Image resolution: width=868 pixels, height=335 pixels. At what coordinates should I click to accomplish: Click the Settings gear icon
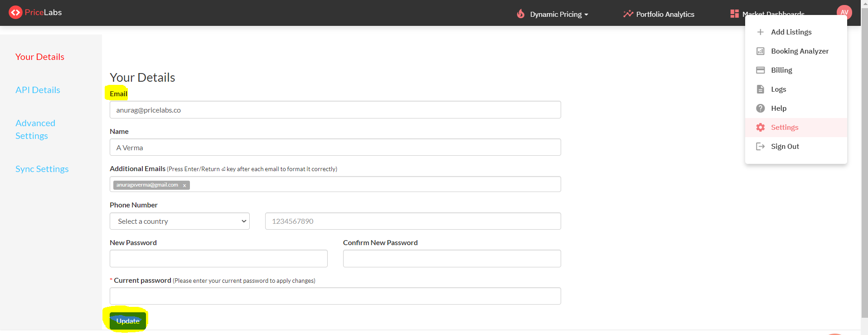coord(761,128)
